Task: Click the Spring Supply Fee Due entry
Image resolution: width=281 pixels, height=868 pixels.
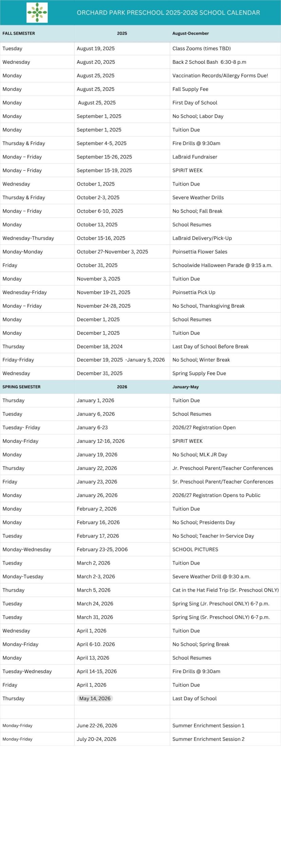Action: pos(199,373)
